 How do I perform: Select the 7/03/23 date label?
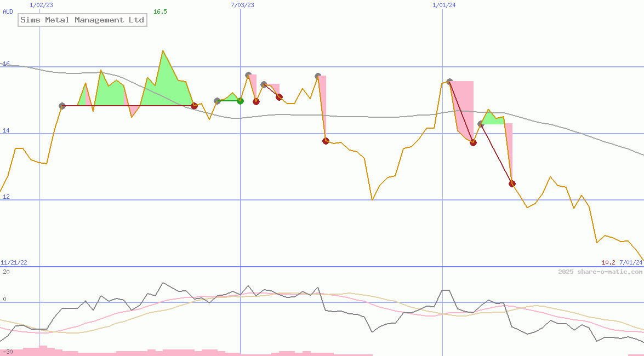[x=242, y=5]
